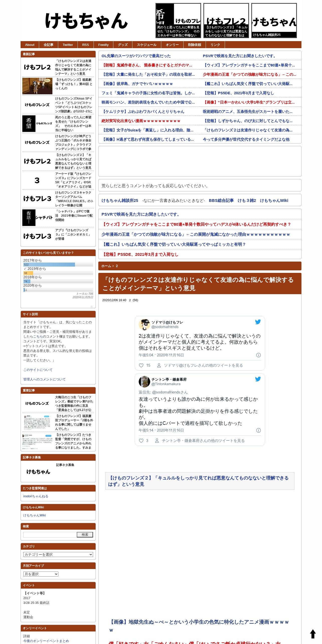Viewport: 322px width, 644px height.
Task: Click the 2018年から poll result bar
Action: (x=27, y=281)
